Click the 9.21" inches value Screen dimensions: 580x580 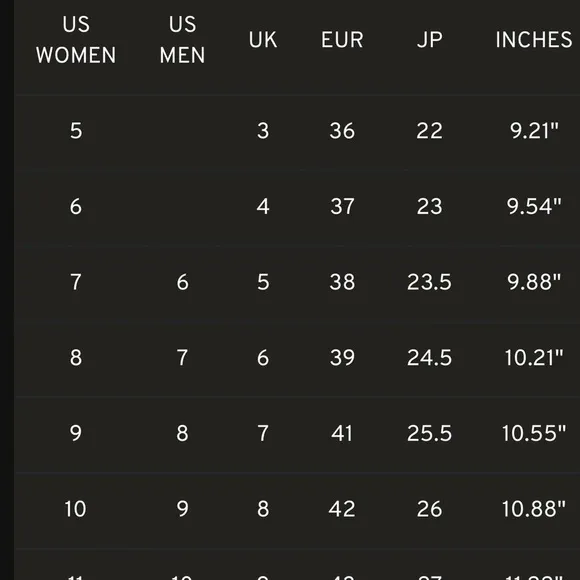tap(534, 131)
